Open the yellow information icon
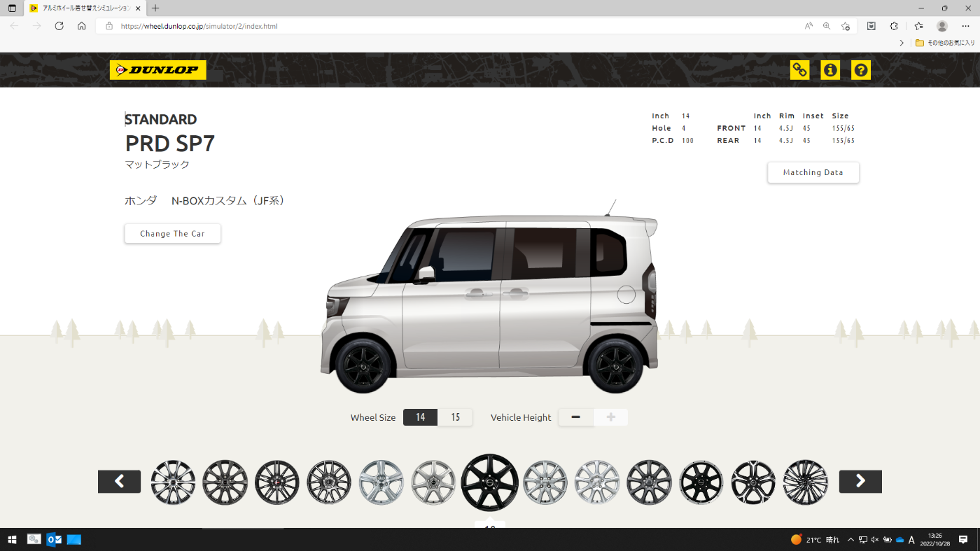This screenshot has width=980, height=551. click(830, 70)
